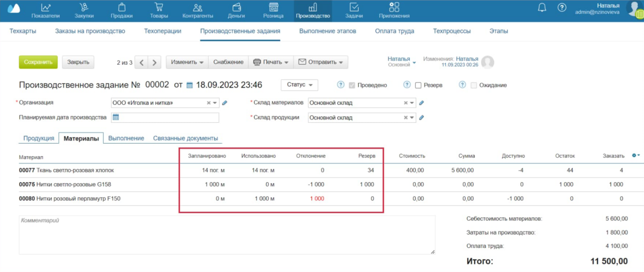
Task: Open the Приложения apps icon
Action: coord(394,7)
